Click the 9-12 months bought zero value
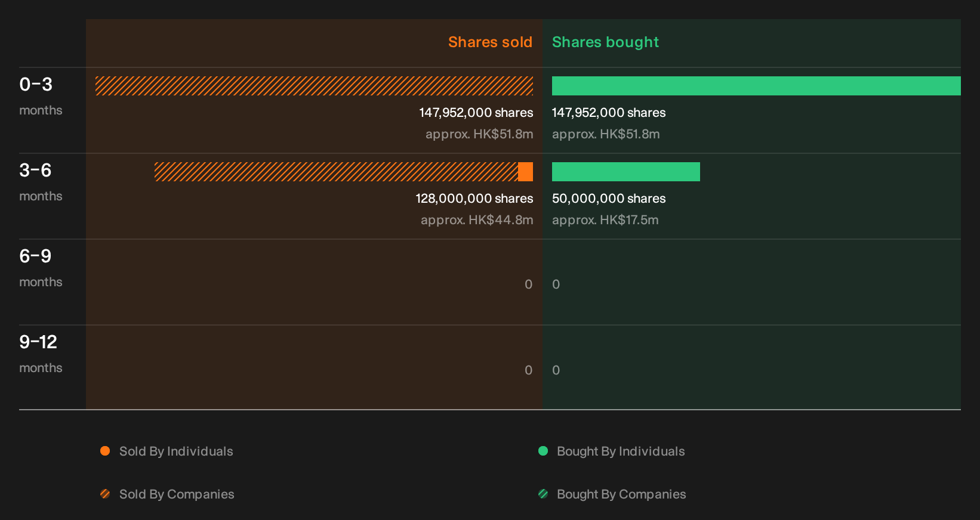This screenshot has width=980, height=520. click(556, 370)
